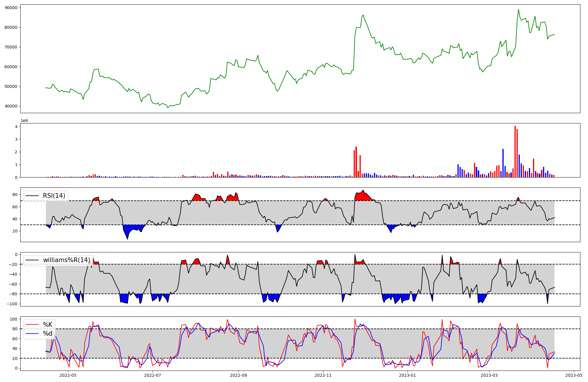
Task: Click the 2023-03 x-axis date label
Action: click(489, 375)
